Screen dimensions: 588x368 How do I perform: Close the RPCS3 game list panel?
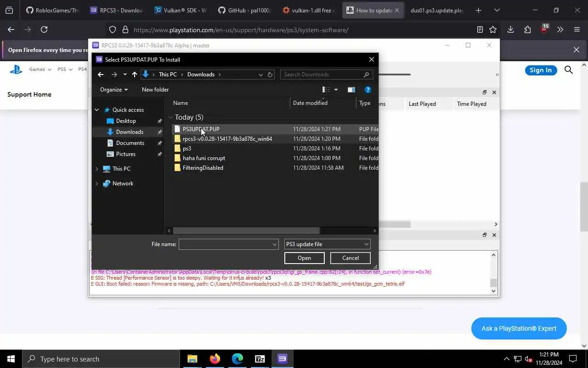494,92
